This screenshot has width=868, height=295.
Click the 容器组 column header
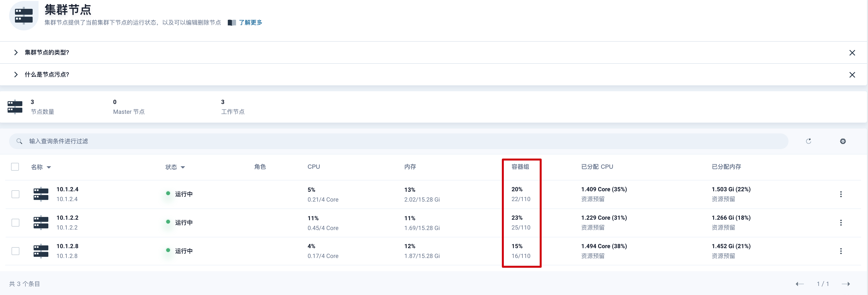coord(520,167)
